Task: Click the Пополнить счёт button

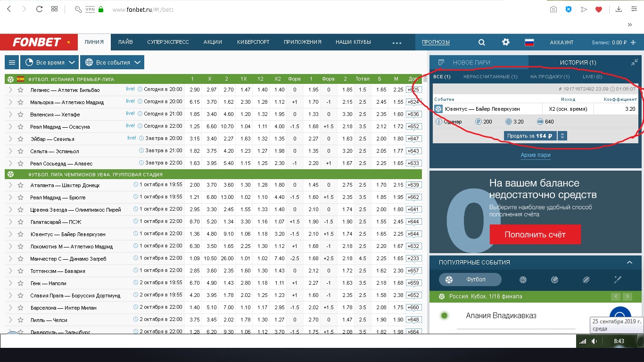Action: [x=535, y=234]
